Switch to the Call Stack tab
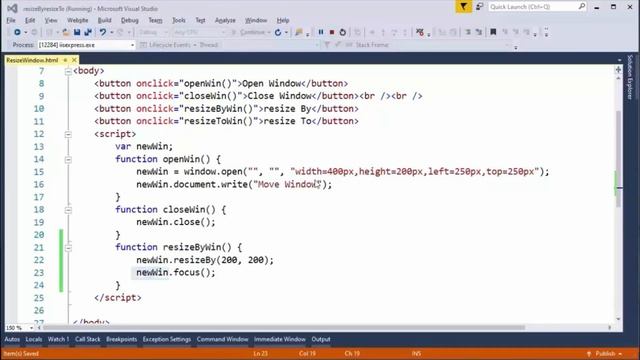This screenshot has height=360, width=640. point(87,339)
